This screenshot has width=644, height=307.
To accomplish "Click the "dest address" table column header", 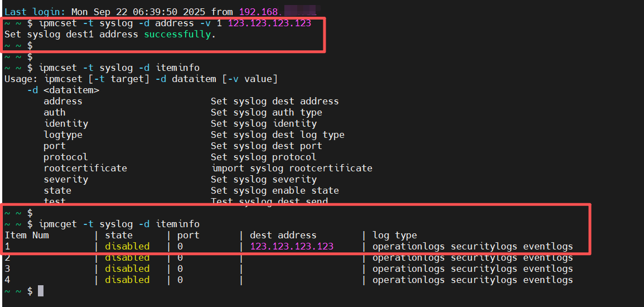I will pyautogui.click(x=283, y=235).
